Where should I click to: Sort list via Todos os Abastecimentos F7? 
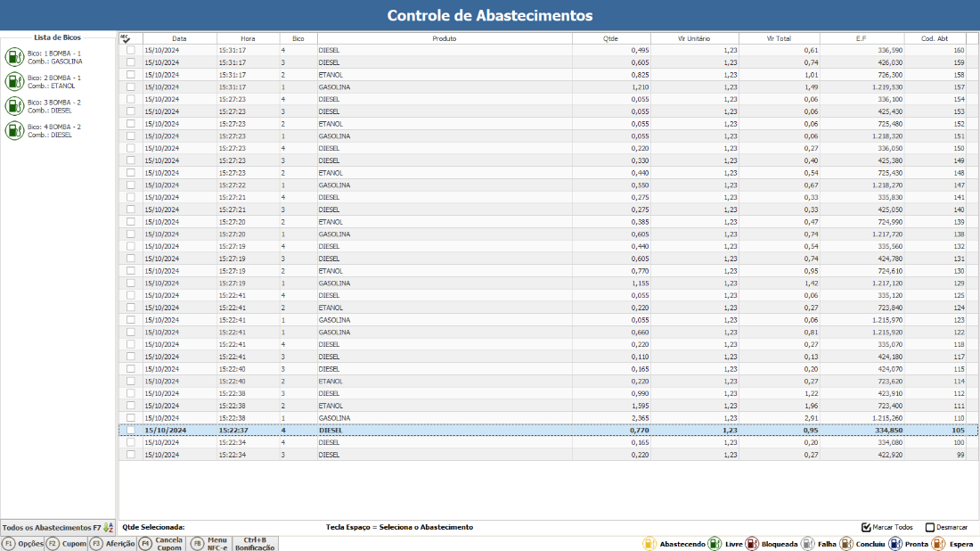58,527
